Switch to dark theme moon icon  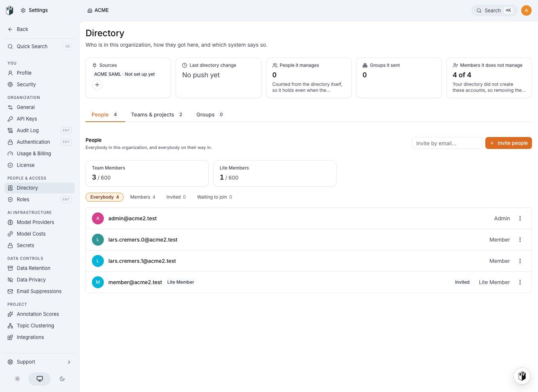click(62, 379)
